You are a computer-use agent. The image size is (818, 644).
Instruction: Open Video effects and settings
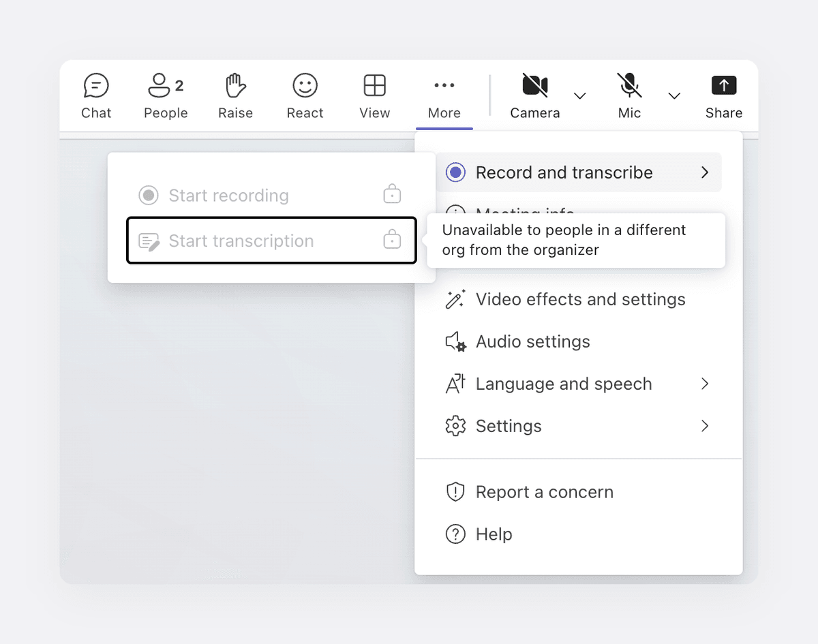(578, 299)
